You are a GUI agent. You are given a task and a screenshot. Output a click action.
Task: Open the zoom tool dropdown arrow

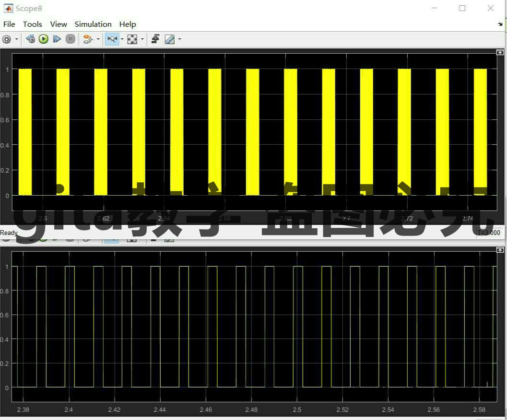pyautogui.click(x=122, y=39)
